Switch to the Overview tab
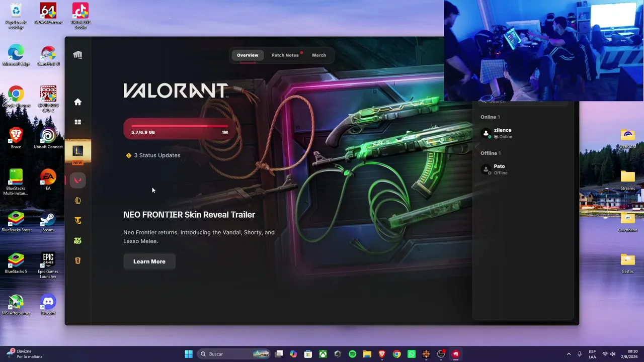 [x=248, y=55]
